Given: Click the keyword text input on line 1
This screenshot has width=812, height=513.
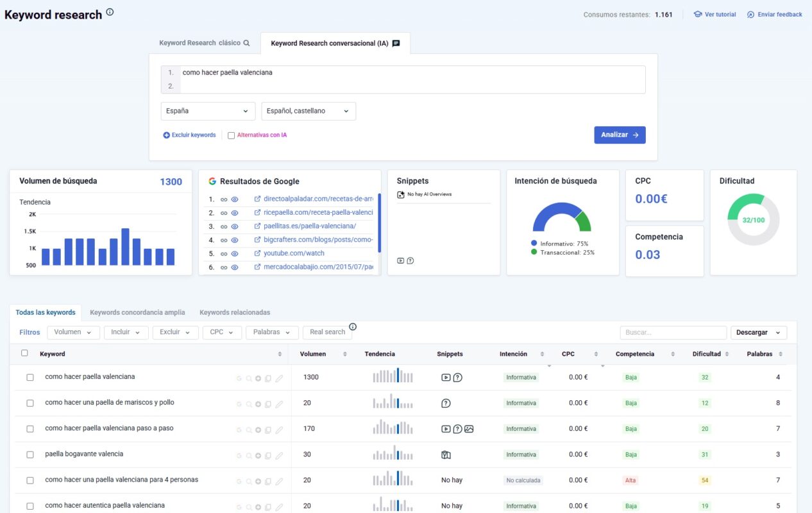Looking at the screenshot, I should click(x=412, y=72).
